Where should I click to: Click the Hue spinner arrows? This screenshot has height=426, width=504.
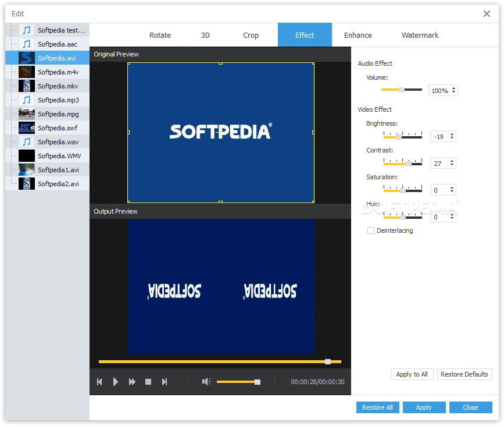452,216
